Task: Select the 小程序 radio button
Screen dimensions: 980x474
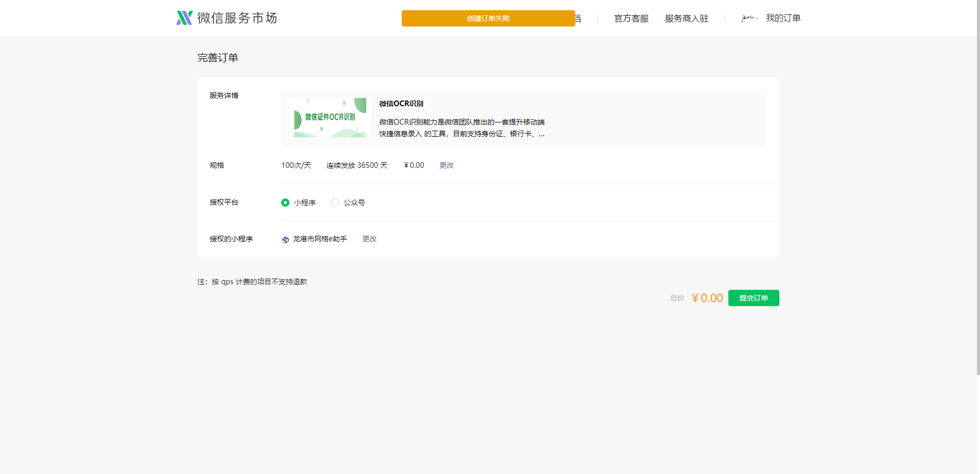Action: click(285, 203)
